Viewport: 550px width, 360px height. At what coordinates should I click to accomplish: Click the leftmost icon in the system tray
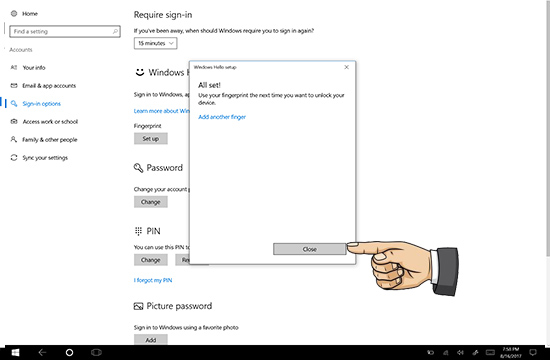point(430,353)
